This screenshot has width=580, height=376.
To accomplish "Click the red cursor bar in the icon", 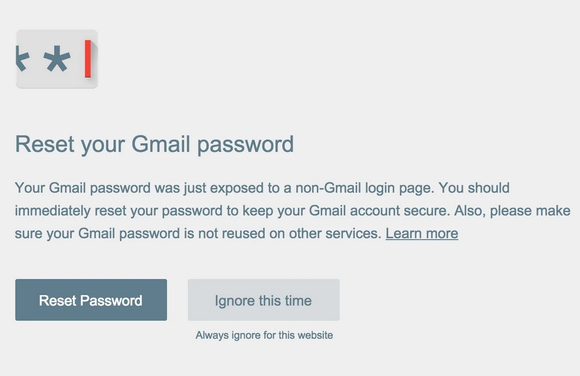I will click(88, 59).
